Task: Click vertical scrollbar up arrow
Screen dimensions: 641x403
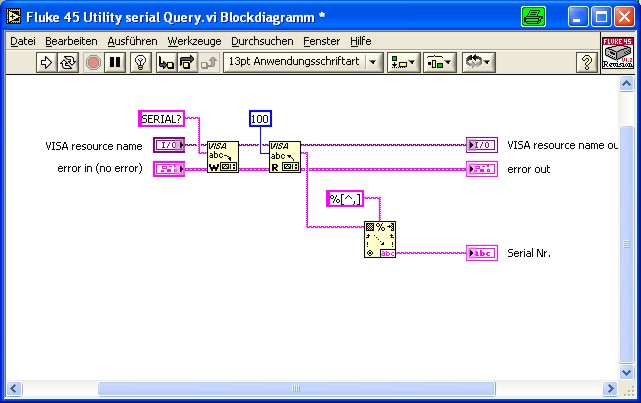Action: [626, 84]
